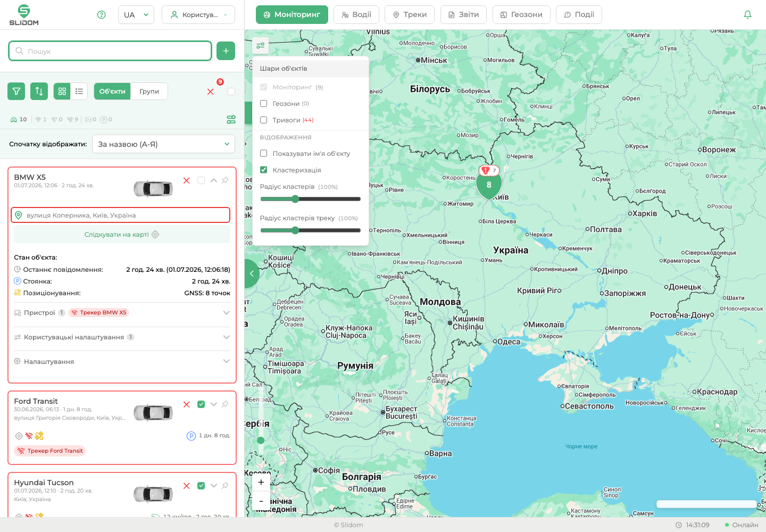Pin the Hyundai Tucson card
The image size is (766, 532).
pyautogui.click(x=225, y=486)
